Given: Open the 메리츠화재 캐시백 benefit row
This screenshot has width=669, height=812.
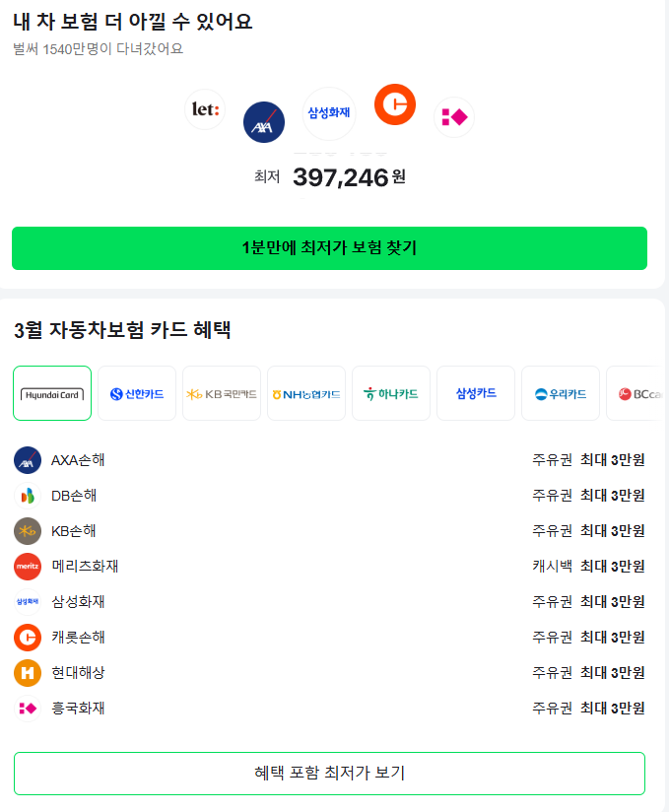Looking at the screenshot, I should (x=334, y=566).
